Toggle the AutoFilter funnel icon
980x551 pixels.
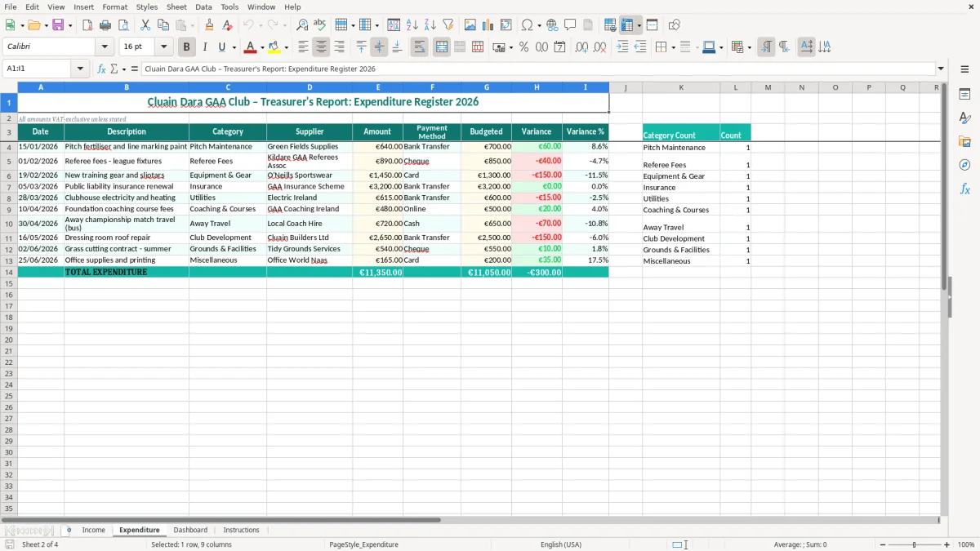pyautogui.click(x=448, y=25)
